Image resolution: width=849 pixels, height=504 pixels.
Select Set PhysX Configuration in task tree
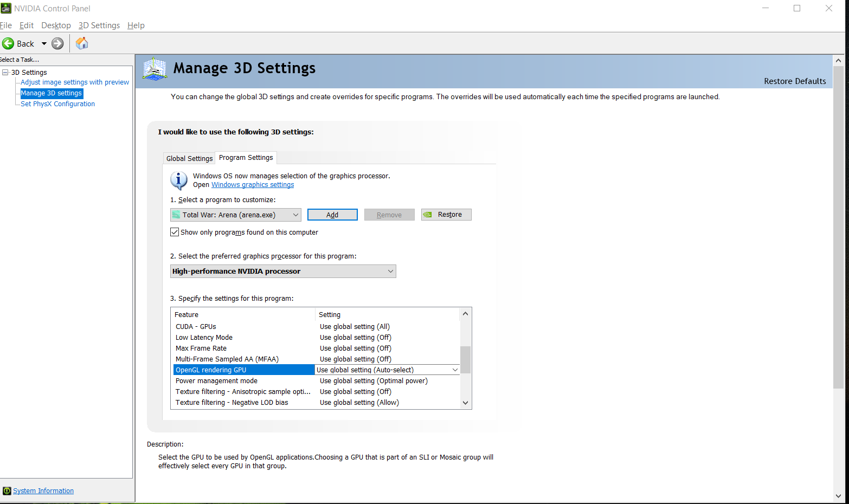pyautogui.click(x=57, y=104)
